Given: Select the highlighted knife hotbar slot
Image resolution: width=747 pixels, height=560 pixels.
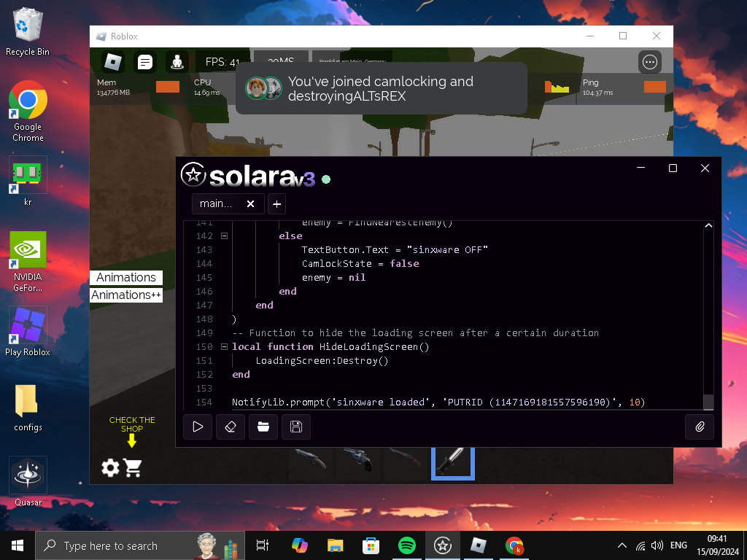Looking at the screenshot, I should click(453, 463).
